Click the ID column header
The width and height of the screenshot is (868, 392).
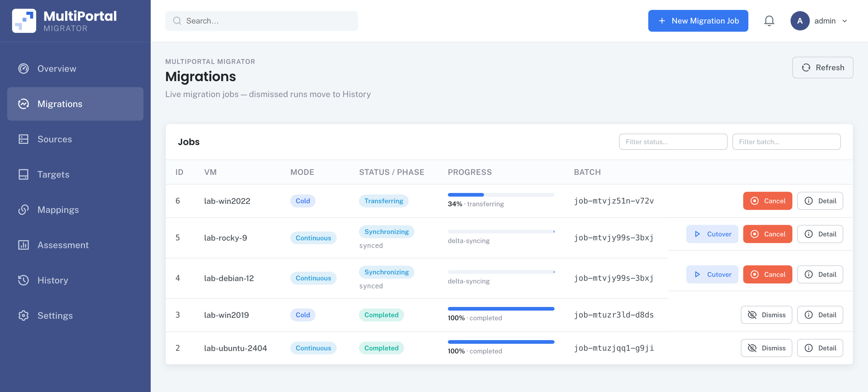coord(179,172)
